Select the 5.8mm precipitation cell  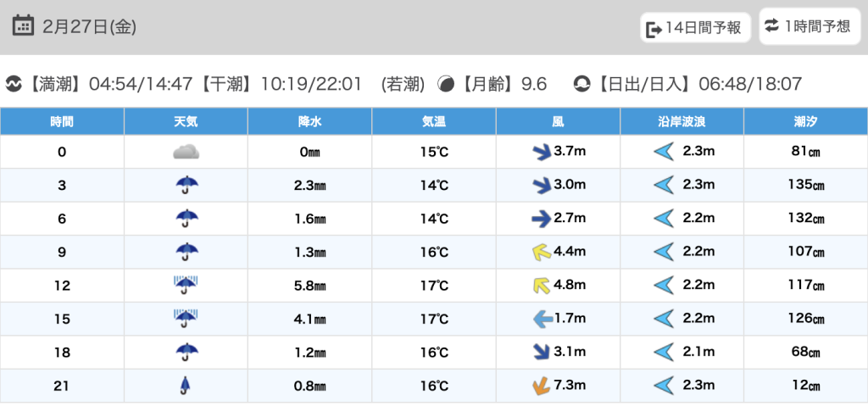(x=309, y=286)
